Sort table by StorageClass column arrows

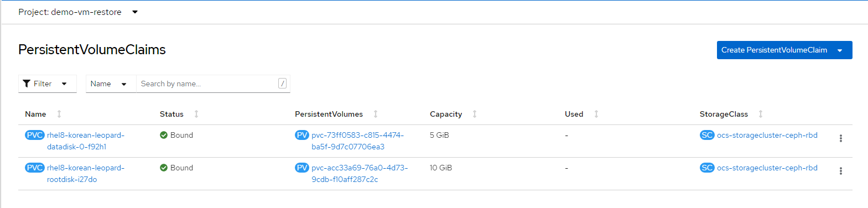tap(761, 114)
